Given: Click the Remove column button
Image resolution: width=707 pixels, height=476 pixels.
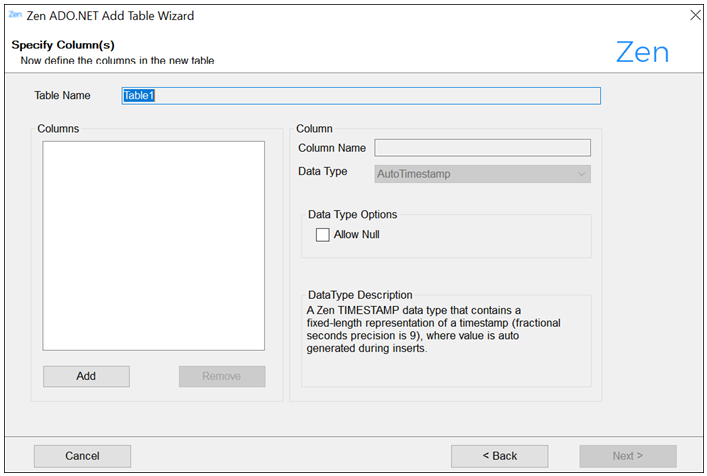Looking at the screenshot, I should pos(222,376).
